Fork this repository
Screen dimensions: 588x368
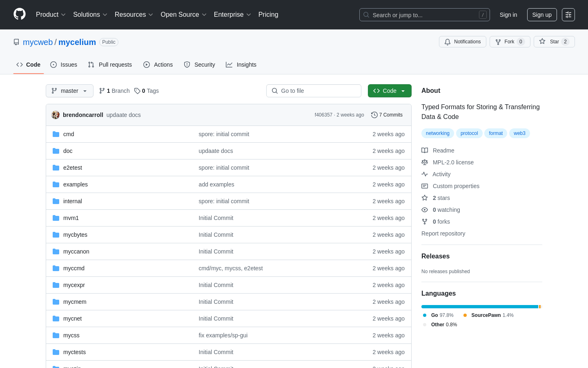pyautogui.click(x=510, y=42)
